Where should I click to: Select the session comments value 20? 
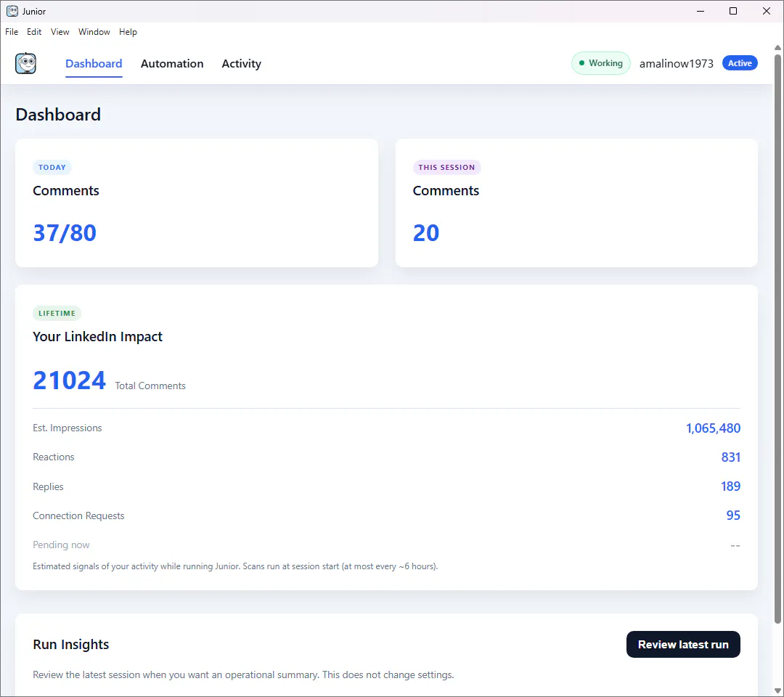click(x=426, y=232)
